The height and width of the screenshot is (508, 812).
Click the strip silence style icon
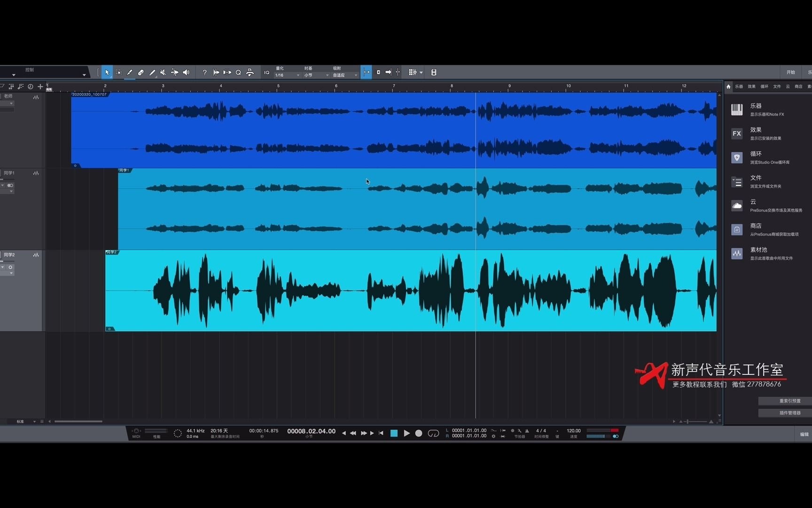[x=227, y=72]
